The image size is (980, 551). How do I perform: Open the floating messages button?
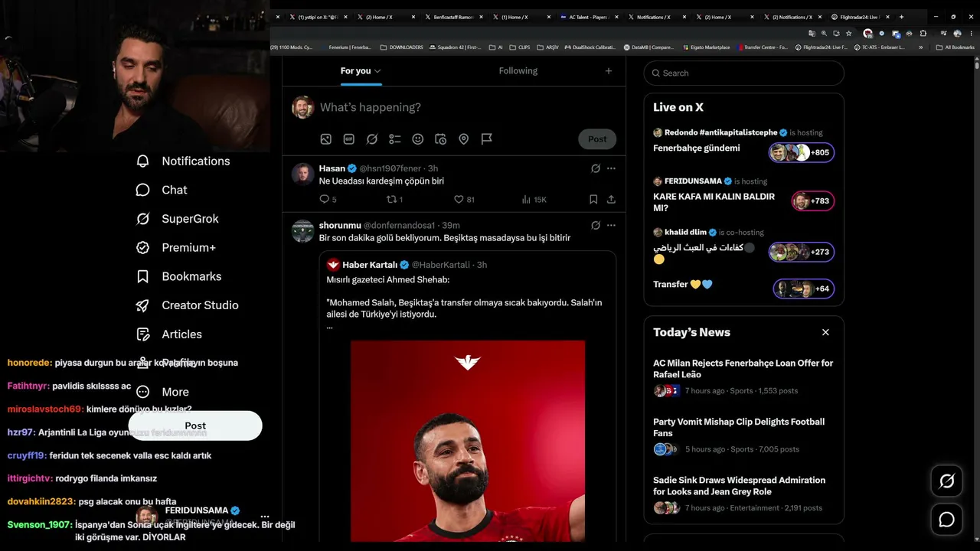947,520
